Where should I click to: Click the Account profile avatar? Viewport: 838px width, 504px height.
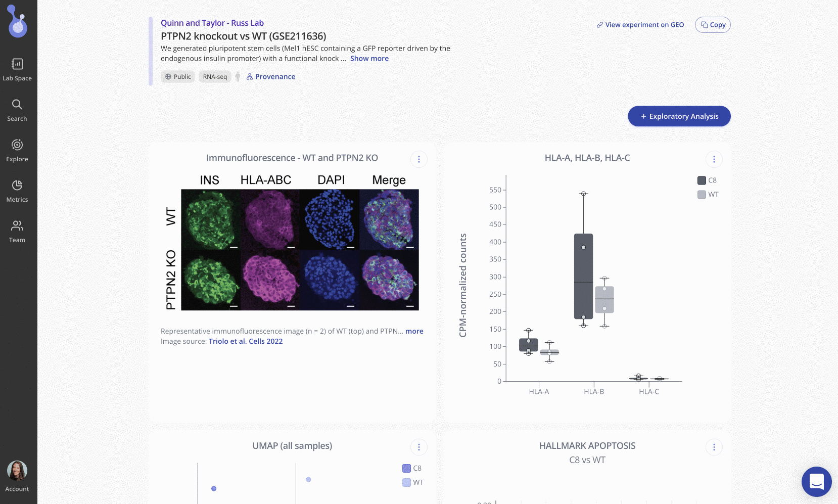click(x=17, y=471)
